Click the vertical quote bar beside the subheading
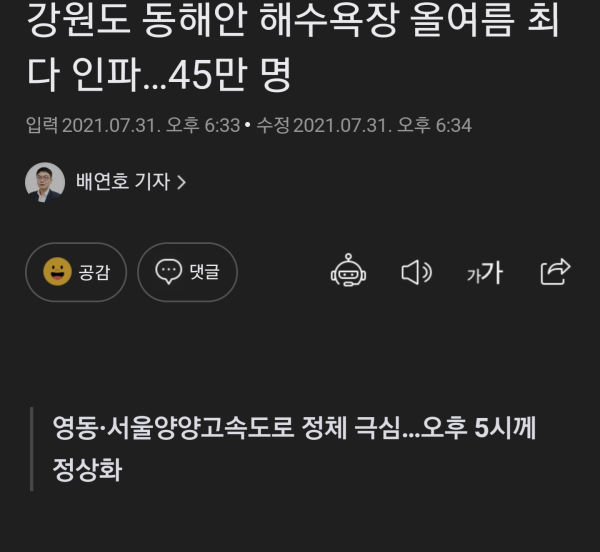 click(32, 449)
